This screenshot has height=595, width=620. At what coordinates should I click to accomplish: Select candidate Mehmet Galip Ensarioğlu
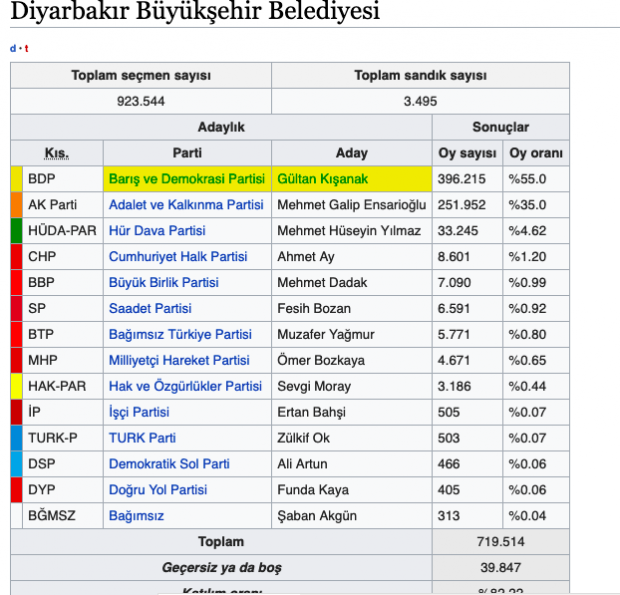[352, 205]
